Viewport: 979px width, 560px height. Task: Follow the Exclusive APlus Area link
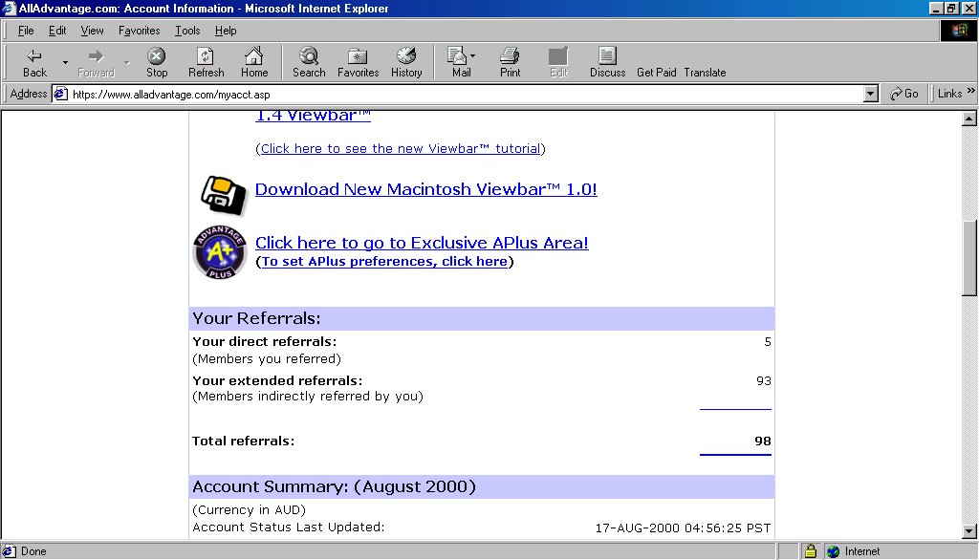tap(422, 243)
